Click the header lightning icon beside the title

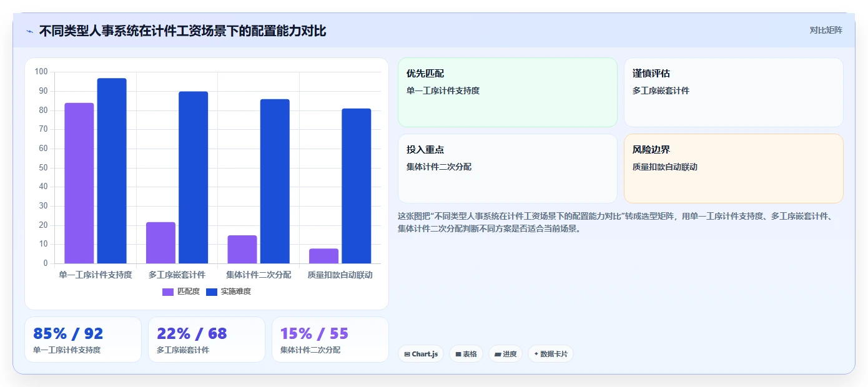[x=29, y=31]
